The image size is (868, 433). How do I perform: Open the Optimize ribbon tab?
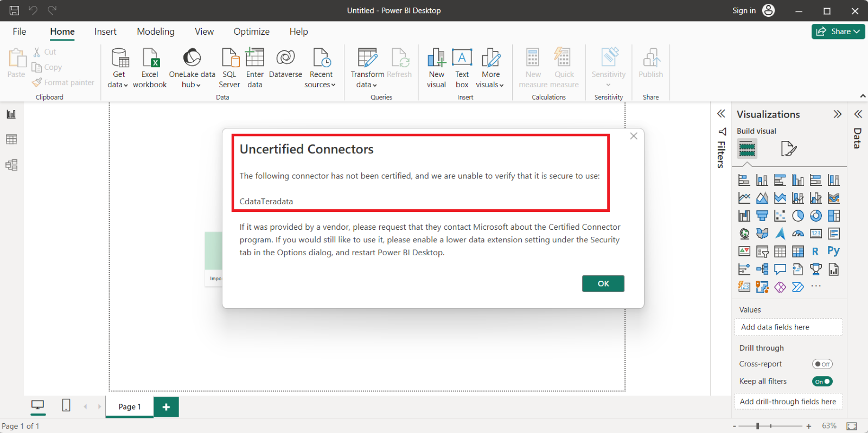point(252,31)
